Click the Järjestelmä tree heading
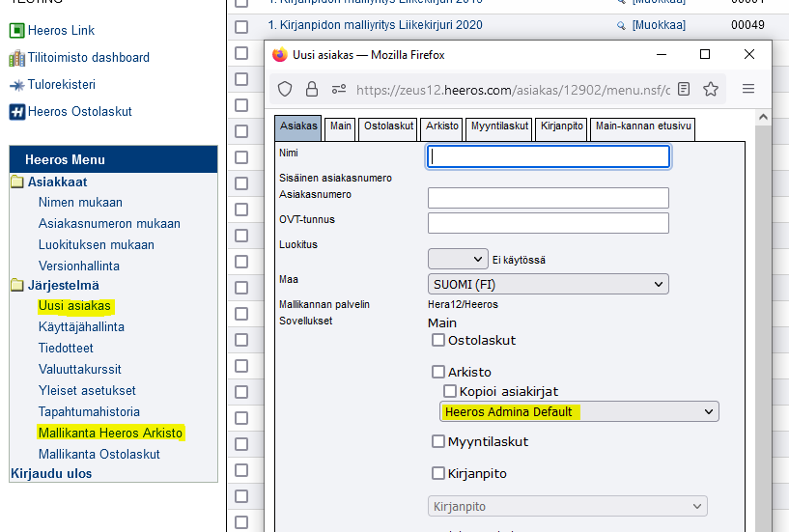This screenshot has width=789, height=532. click(x=64, y=286)
